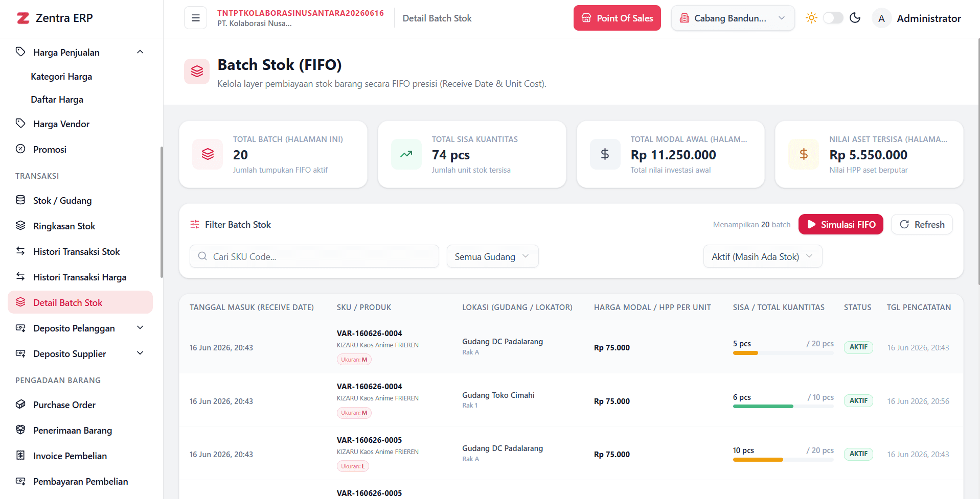Click the Batch Stok layers icon beside title
The height and width of the screenshot is (499, 980).
coord(197,72)
